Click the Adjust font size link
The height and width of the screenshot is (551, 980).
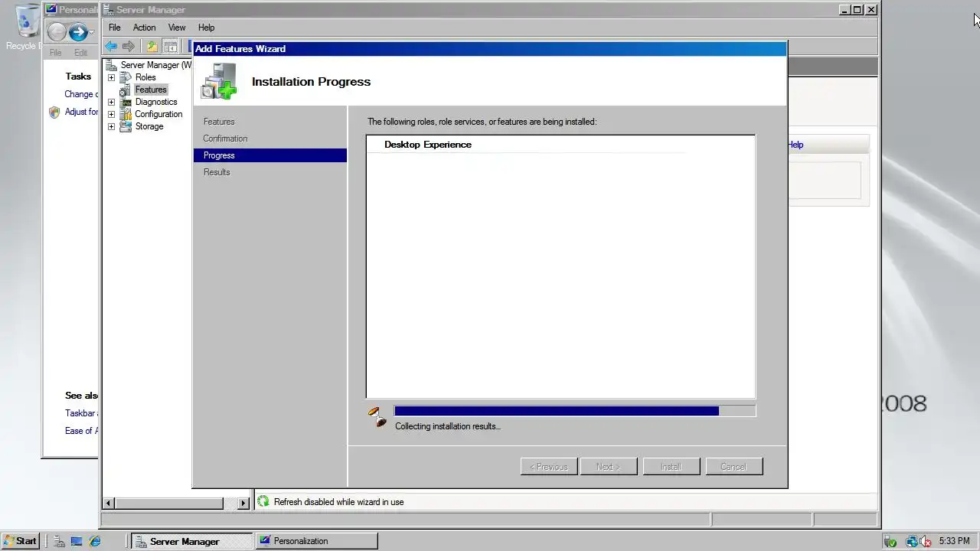(81, 112)
